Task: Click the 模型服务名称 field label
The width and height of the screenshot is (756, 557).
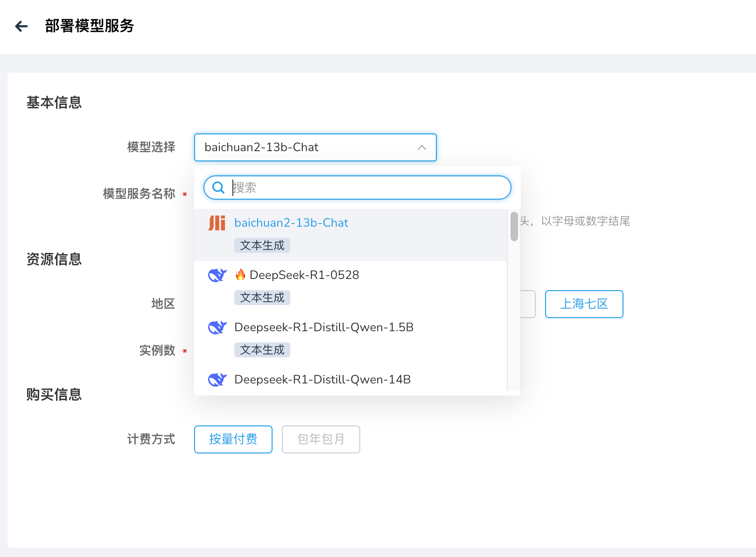Action: [x=139, y=194]
